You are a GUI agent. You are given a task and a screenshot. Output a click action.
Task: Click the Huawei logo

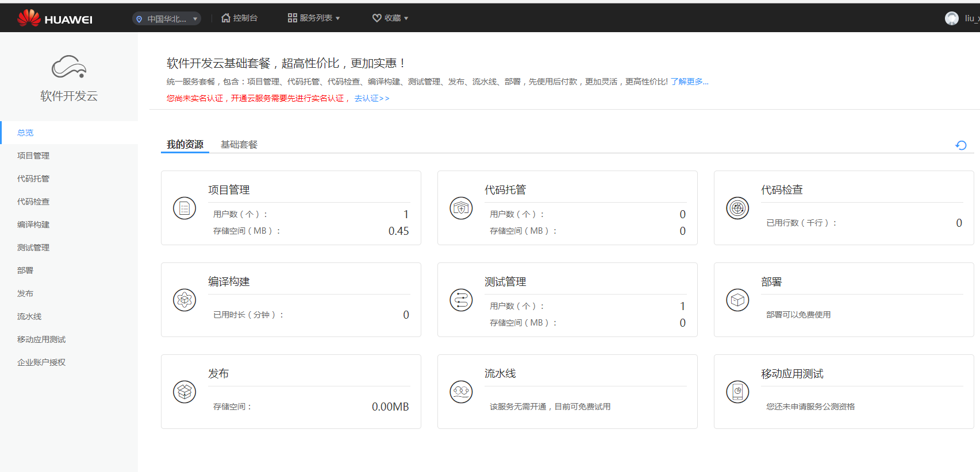click(x=55, y=18)
